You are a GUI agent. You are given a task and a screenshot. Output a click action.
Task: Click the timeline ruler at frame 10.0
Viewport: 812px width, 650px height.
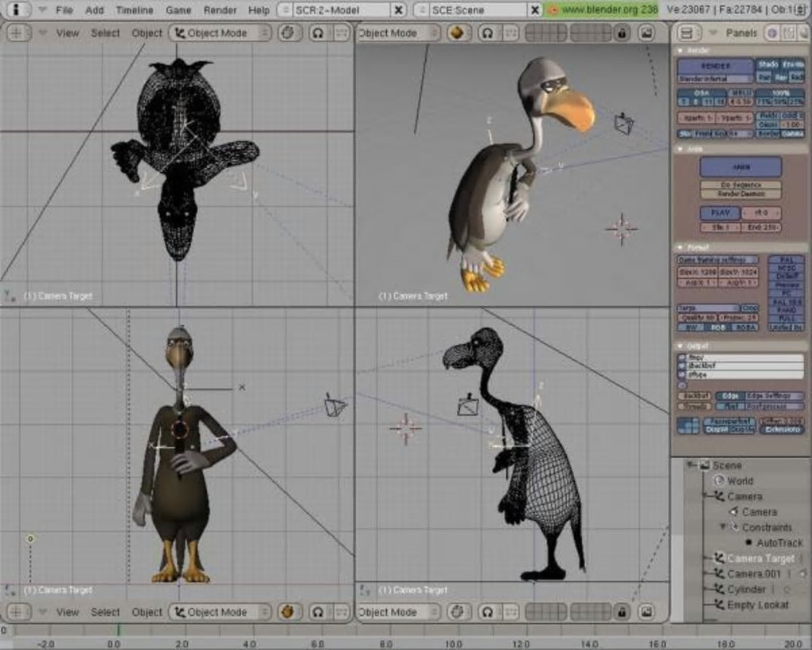(x=454, y=643)
